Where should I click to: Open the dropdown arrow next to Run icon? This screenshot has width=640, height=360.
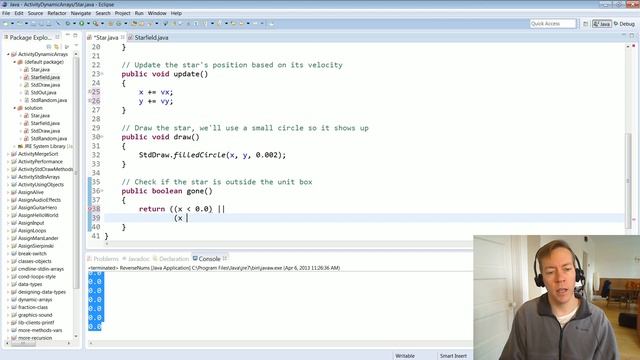point(88,24)
